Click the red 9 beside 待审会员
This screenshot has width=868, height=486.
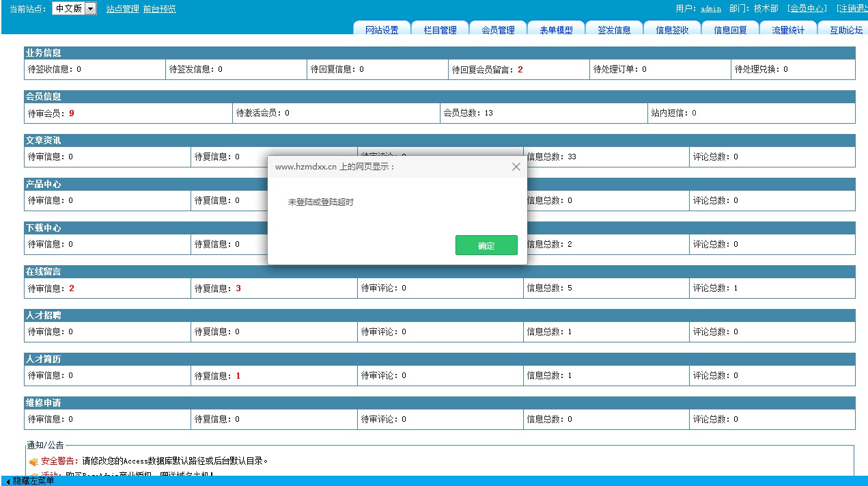coord(72,113)
